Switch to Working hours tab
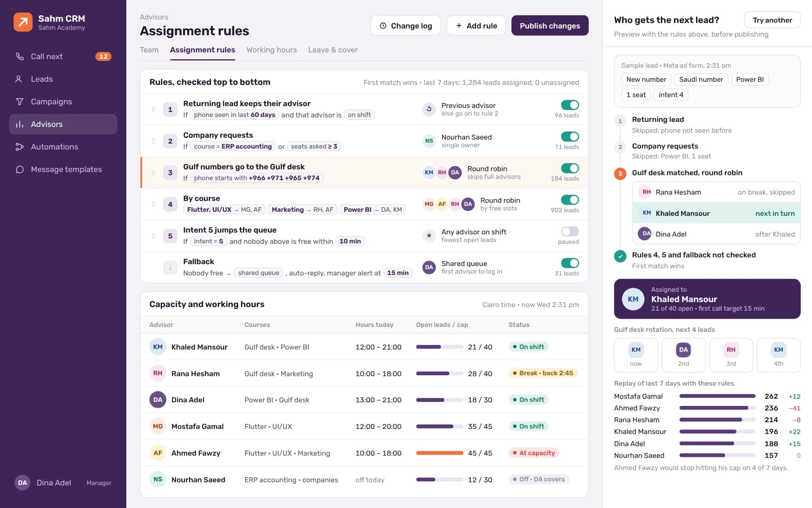The height and width of the screenshot is (508, 812). pyautogui.click(x=272, y=50)
